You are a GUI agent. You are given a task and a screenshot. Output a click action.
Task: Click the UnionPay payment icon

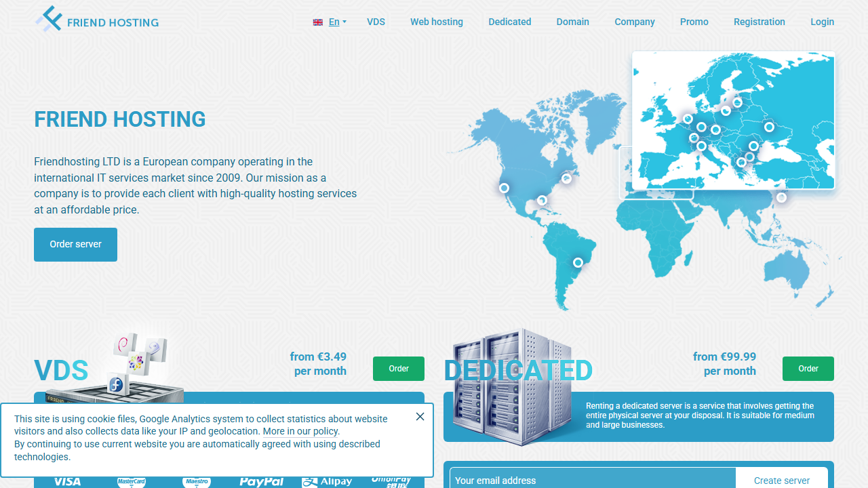[x=391, y=482]
